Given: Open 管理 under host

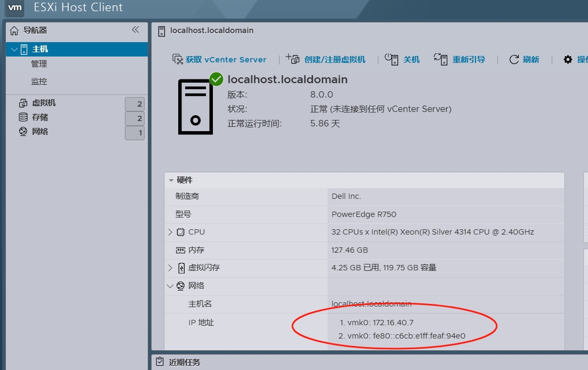Looking at the screenshot, I should pyautogui.click(x=39, y=64).
